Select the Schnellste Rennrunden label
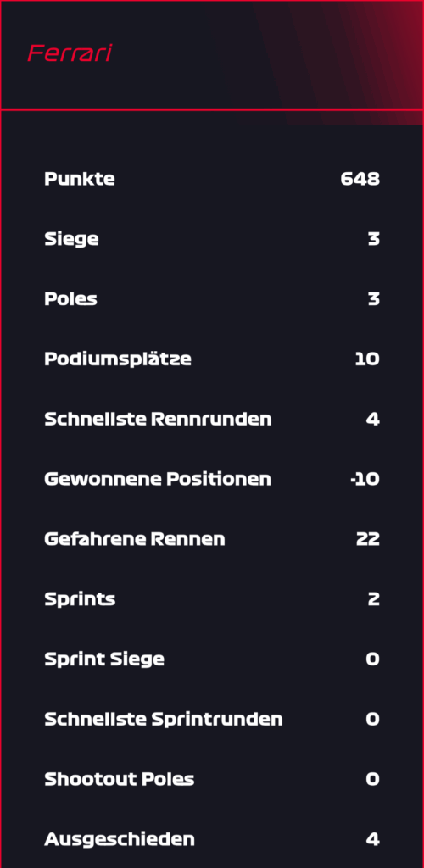The image size is (424, 868). [158, 419]
